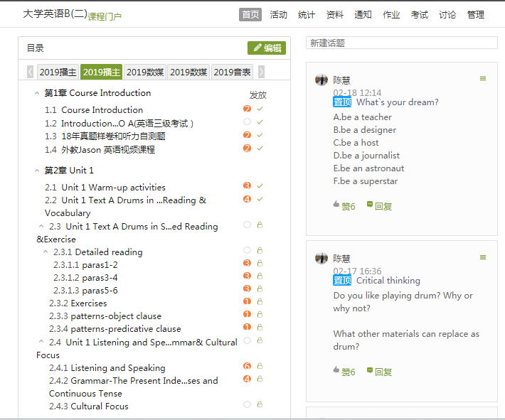505x420 pixels.
Task: Toggle the released checkmark for 1.1 Course Introduction
Action: point(260,109)
